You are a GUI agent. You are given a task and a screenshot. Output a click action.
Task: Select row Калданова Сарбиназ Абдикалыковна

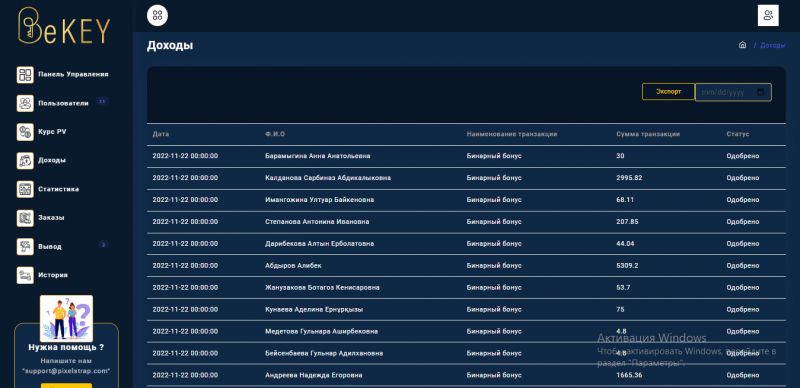pos(466,178)
